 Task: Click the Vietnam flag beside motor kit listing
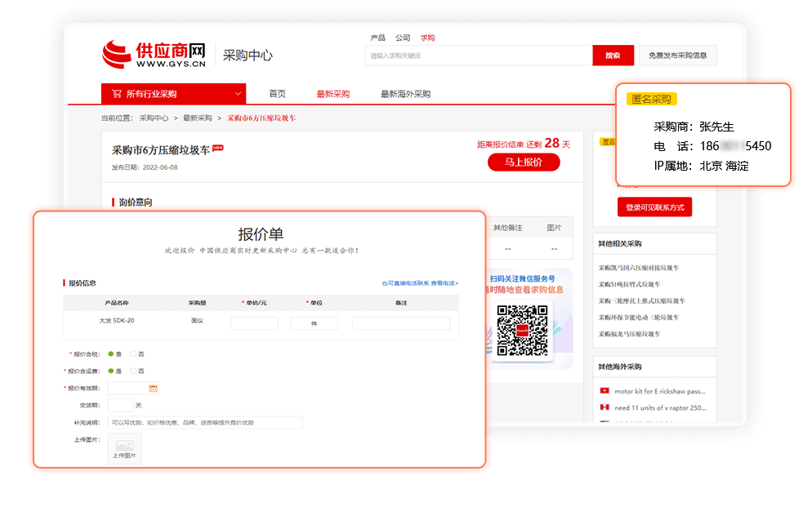(605, 391)
